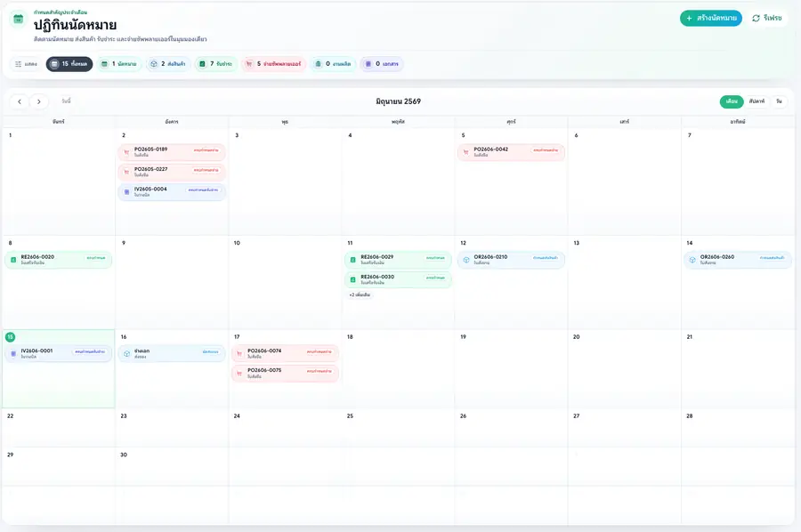The width and height of the screenshot is (801, 532).
Task: Click the จันทร์ Monday column header
Action: click(58, 122)
